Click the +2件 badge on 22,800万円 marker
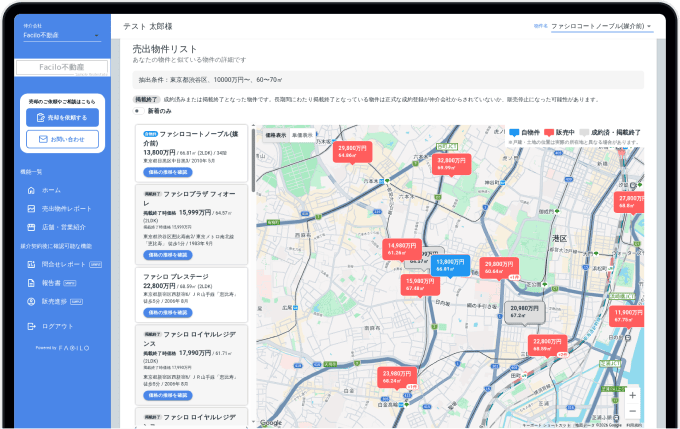 562,355
